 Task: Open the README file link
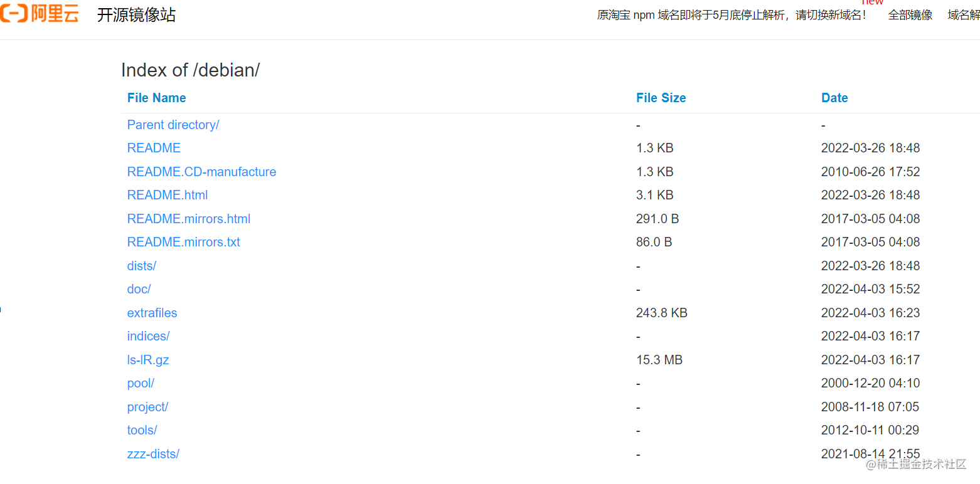pos(154,148)
